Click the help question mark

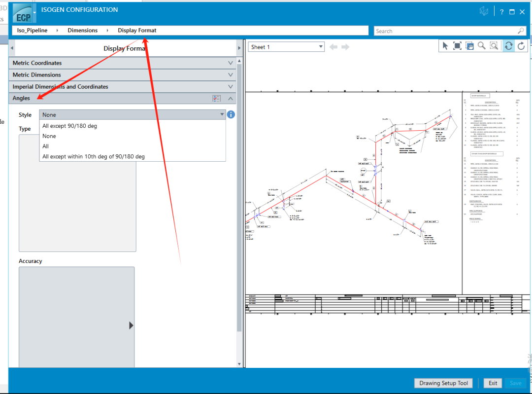click(x=501, y=12)
